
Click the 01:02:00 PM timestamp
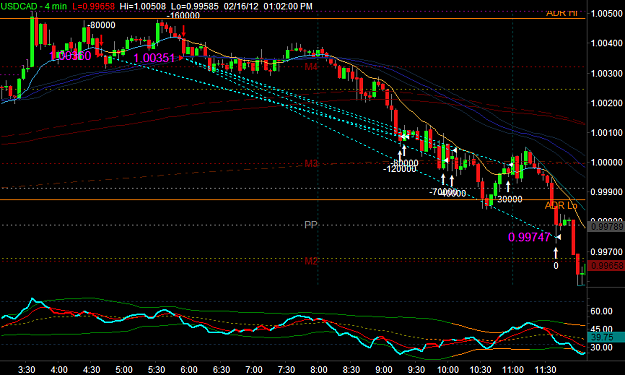[x=288, y=6]
